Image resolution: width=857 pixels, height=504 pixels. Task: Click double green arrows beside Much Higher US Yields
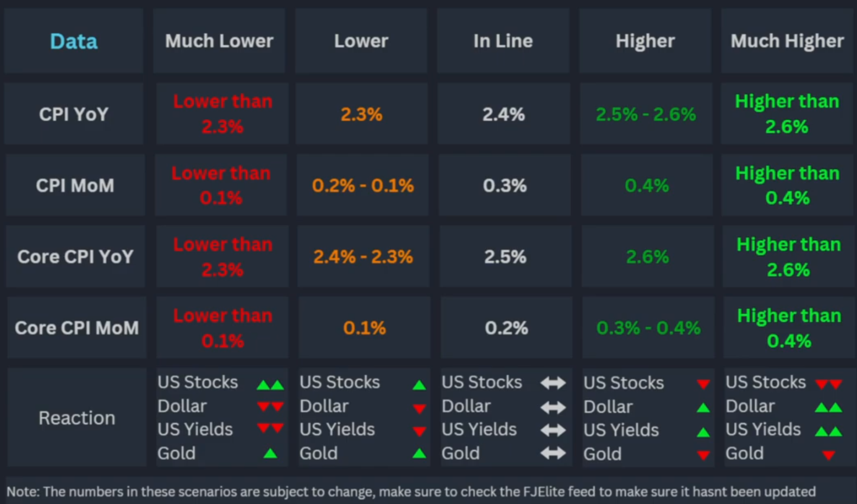click(x=829, y=431)
